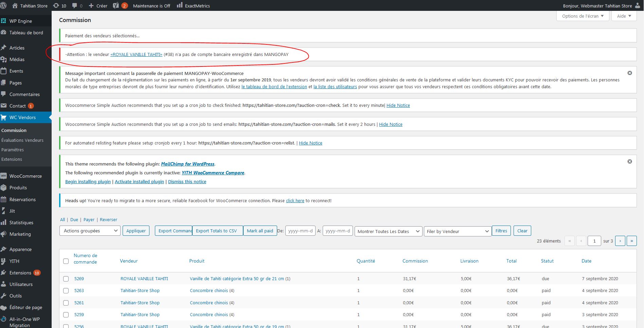The height and width of the screenshot is (328, 644).
Task: Click the Yoast SEO icon
Action: [116, 6]
